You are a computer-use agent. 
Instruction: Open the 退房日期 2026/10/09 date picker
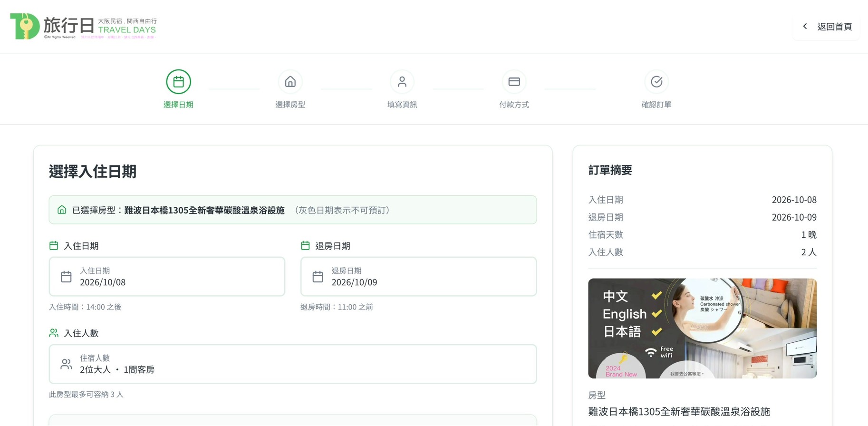click(418, 277)
